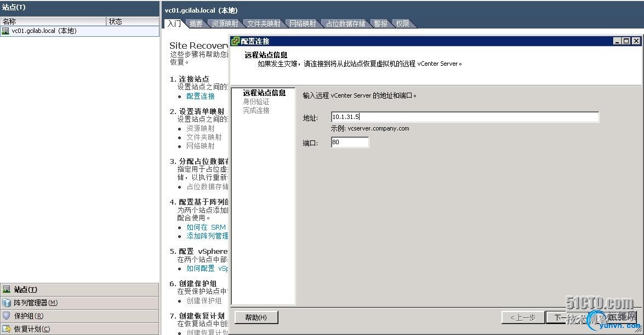Select the 完成连接 wizard step
644x335 pixels.
click(x=256, y=111)
